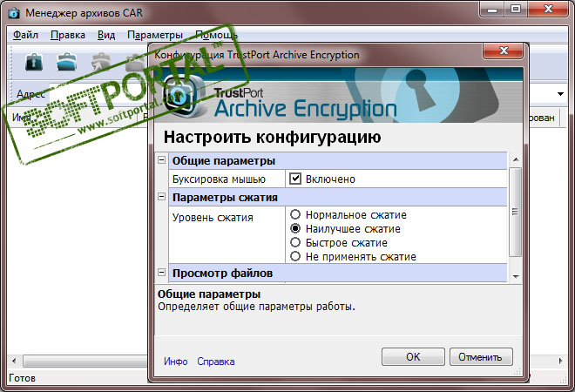
Task: Open the address bar dropdown arrow
Action: (x=560, y=94)
